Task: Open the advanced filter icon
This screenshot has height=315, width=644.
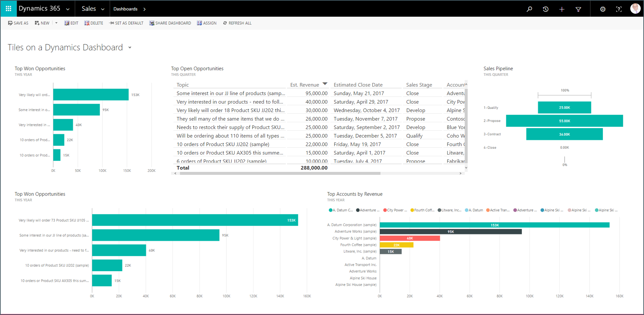Action: click(x=579, y=9)
